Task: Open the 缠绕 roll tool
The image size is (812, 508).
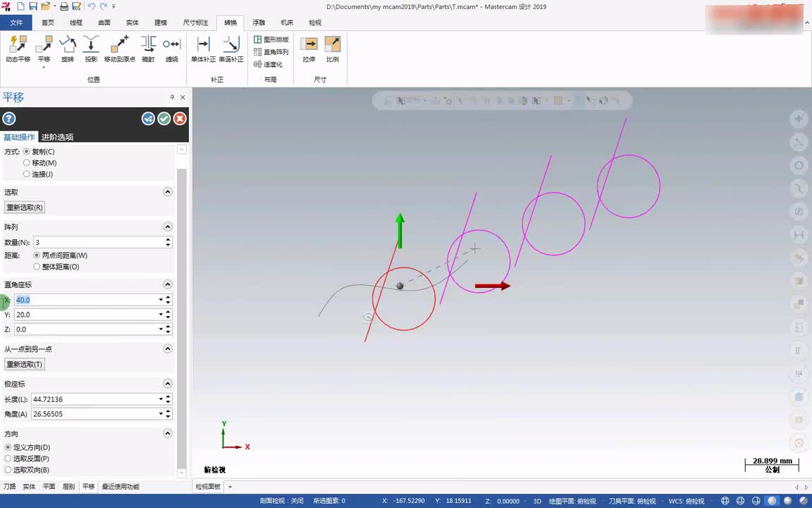Action: point(172,49)
